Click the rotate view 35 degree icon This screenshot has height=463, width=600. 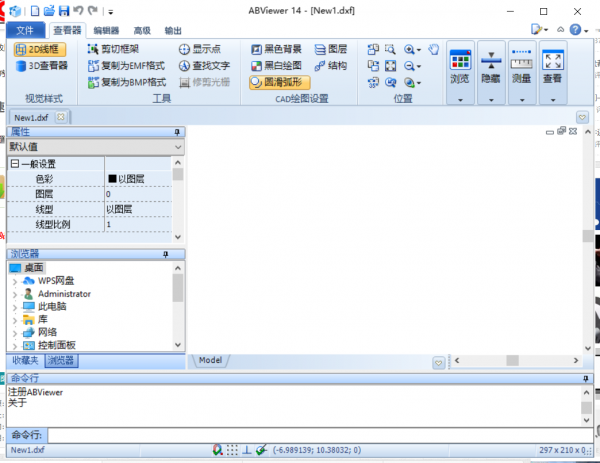pos(373,82)
